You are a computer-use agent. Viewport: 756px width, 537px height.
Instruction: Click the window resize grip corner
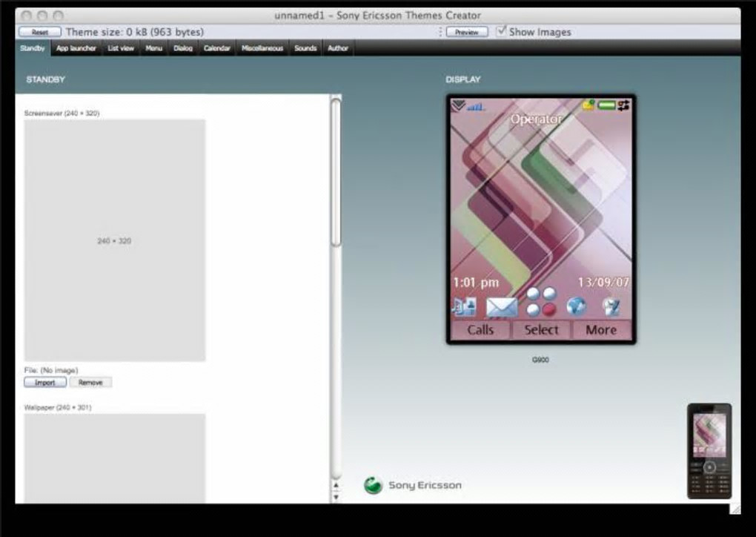tap(735, 509)
